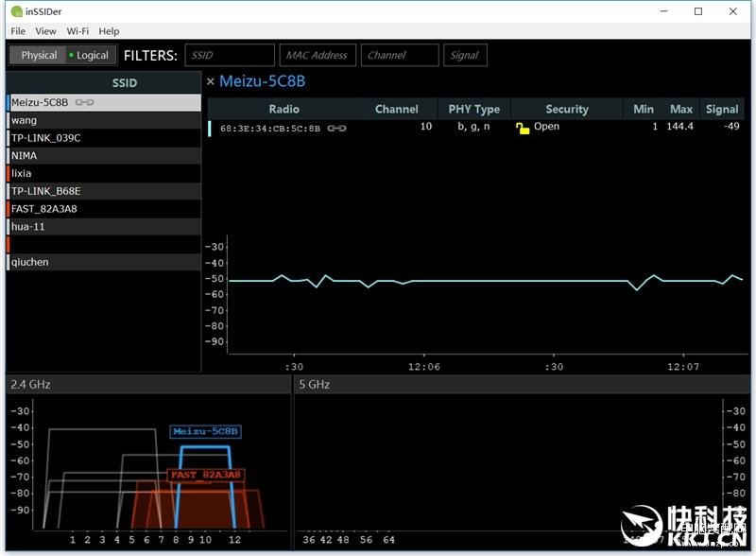This screenshot has height=556, width=756.
Task: Maximize the inSSIDer window
Action: (698, 11)
